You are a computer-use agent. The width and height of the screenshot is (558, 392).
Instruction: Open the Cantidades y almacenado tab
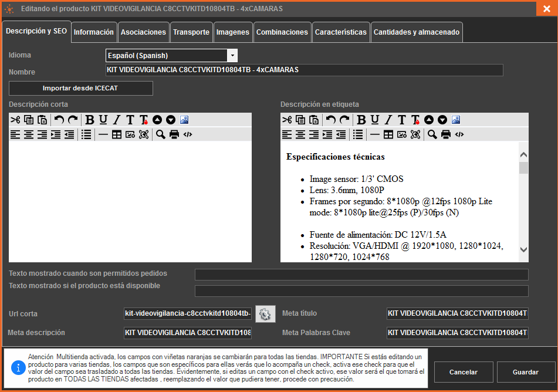point(416,32)
